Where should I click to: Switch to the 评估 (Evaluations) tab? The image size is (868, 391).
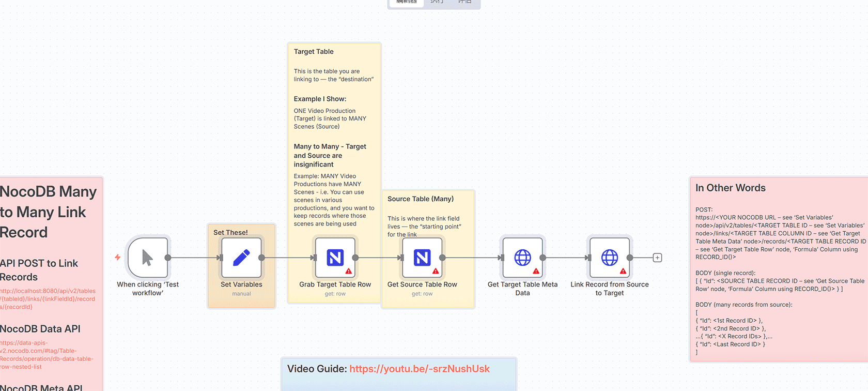coord(464,2)
